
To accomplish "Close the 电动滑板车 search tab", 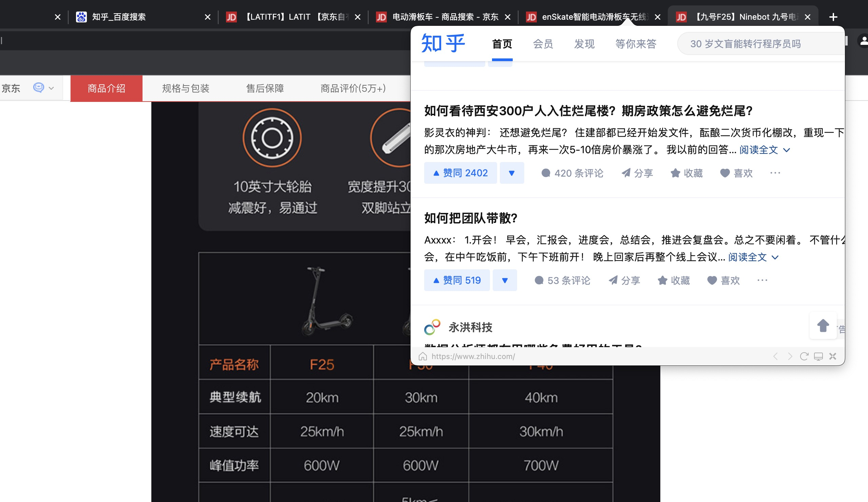I will (x=507, y=17).
